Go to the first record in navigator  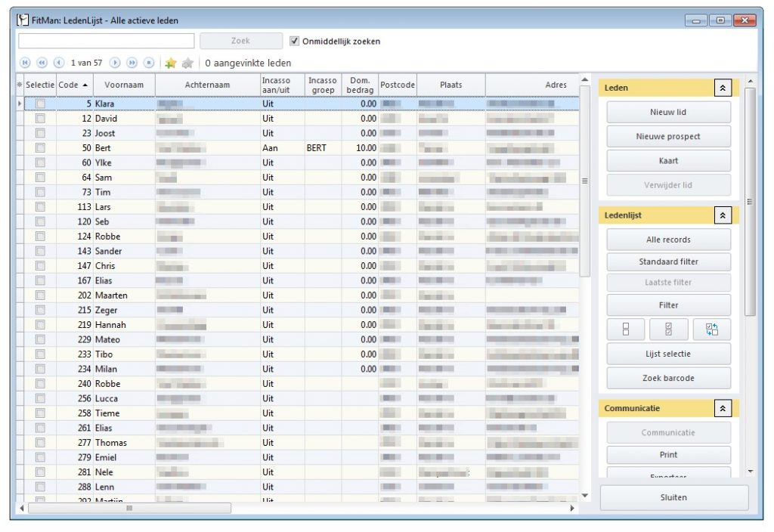(25, 63)
